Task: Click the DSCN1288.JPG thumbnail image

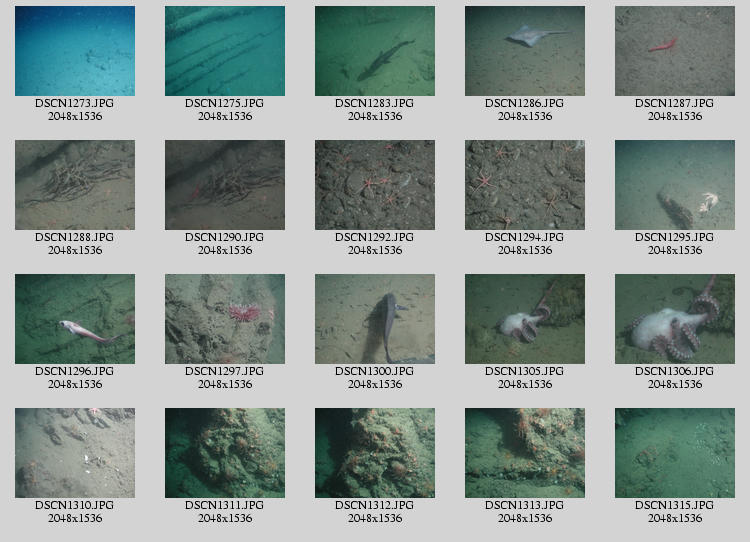Action: click(75, 185)
